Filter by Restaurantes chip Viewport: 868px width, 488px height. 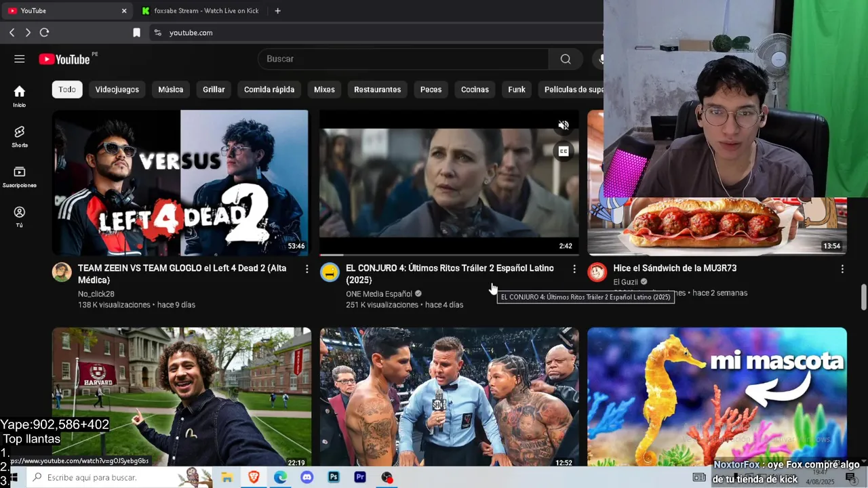377,89
